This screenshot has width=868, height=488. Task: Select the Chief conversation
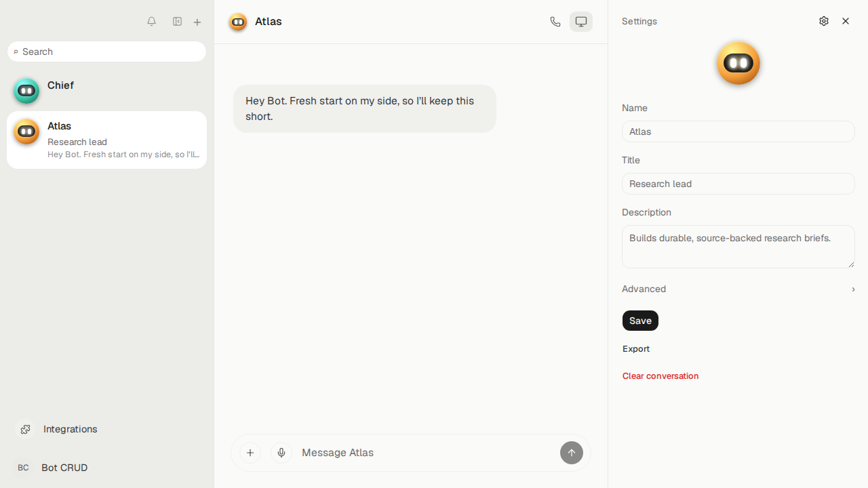tap(106, 91)
